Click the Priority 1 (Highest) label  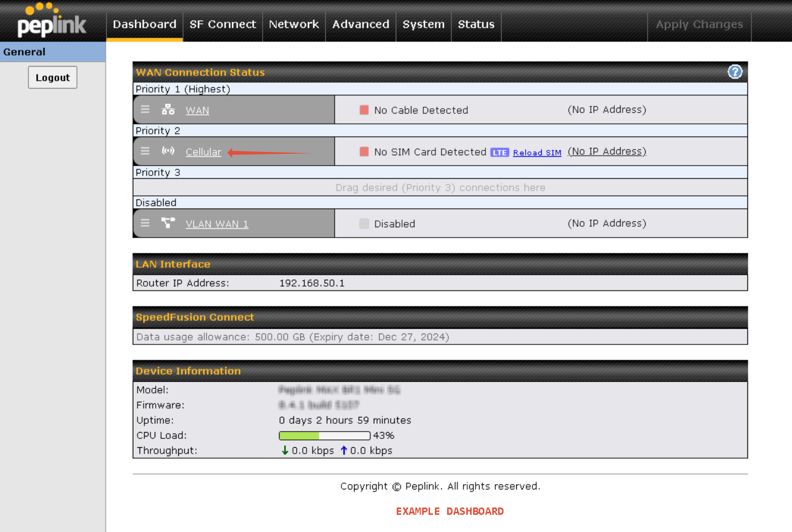coord(183,89)
